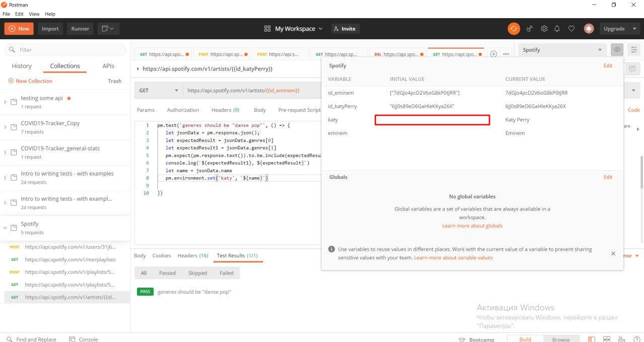Viewport: 644px width, 342px height.
Task: Click the keyboard shortcuts icon in status bar
Action: point(620,339)
